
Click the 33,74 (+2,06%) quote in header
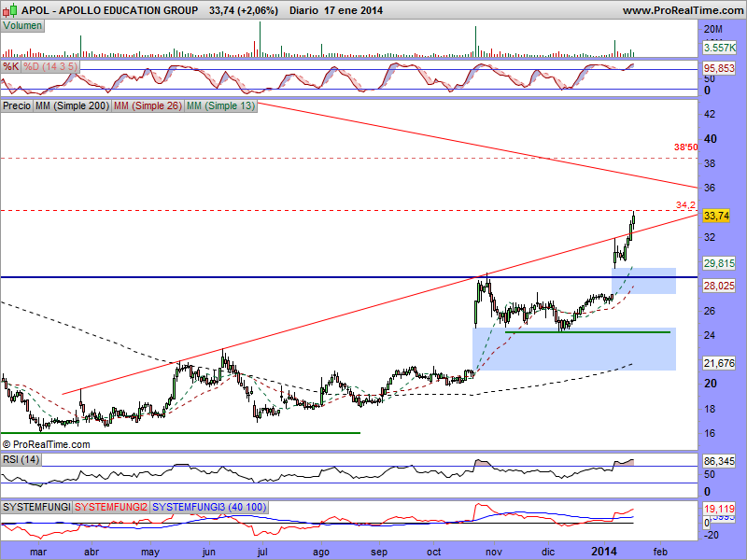pos(244,10)
